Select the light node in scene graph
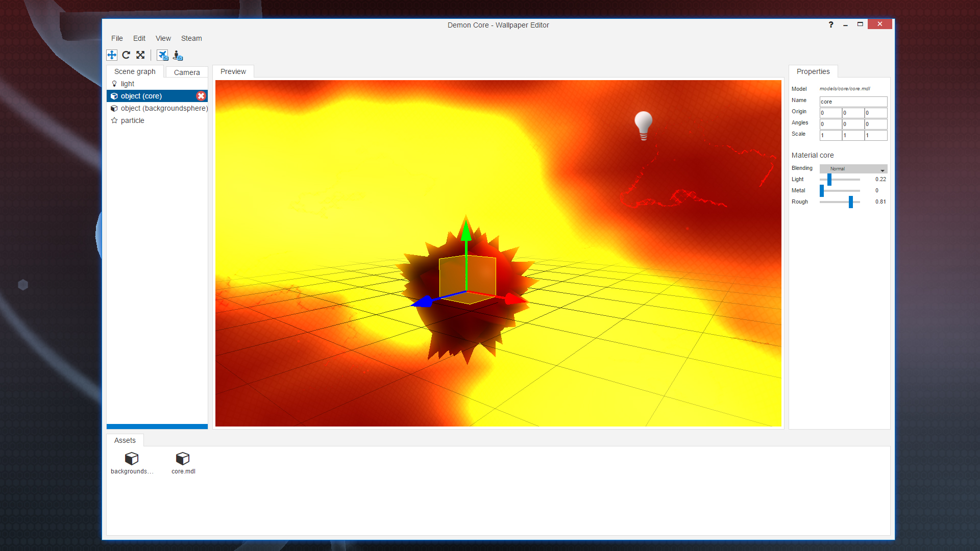 pos(157,84)
